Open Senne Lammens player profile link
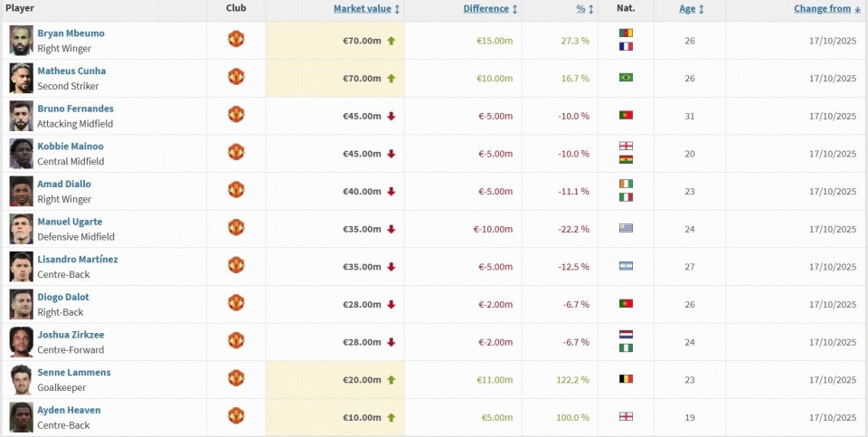868x437 pixels. coord(74,373)
